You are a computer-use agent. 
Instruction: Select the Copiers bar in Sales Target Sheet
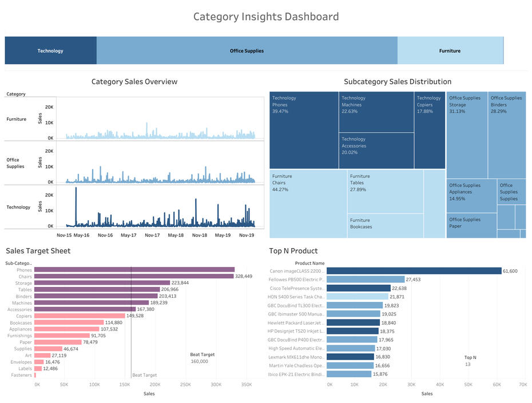tap(80, 316)
